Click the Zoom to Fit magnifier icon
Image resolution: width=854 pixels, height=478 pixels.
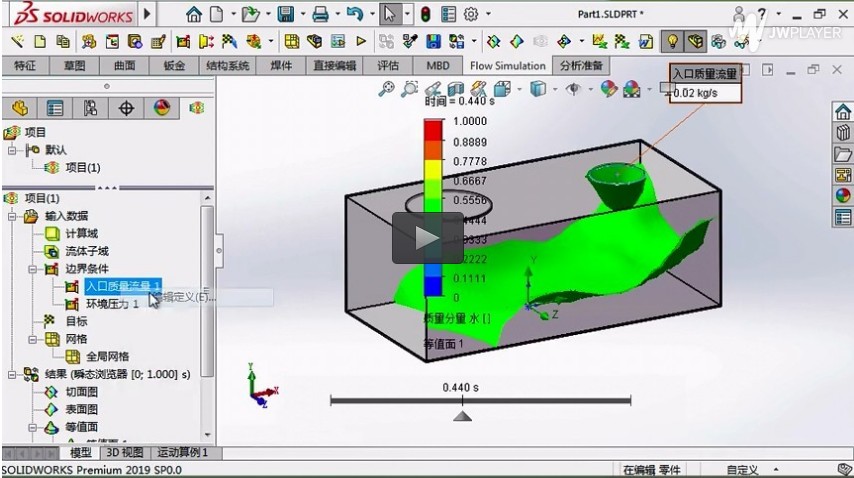[387, 89]
